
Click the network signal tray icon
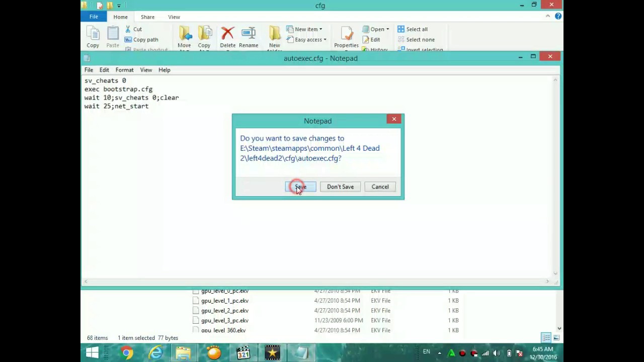click(x=485, y=353)
